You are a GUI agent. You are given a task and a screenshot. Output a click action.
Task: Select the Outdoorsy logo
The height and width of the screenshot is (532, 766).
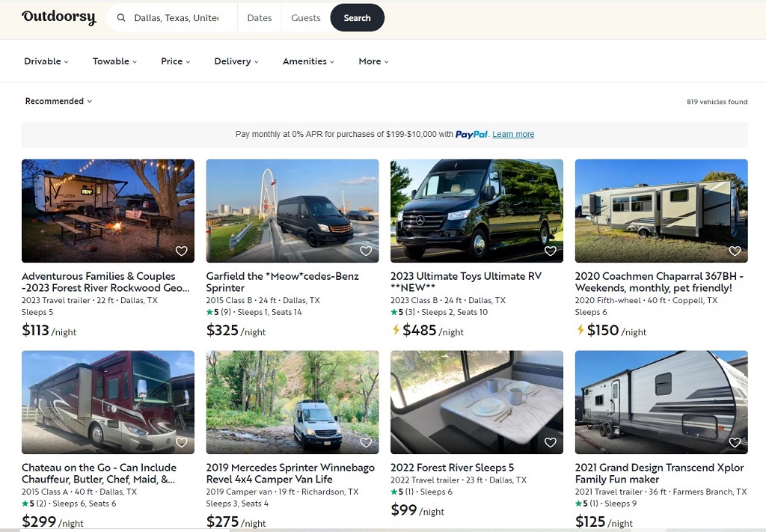[x=58, y=16]
